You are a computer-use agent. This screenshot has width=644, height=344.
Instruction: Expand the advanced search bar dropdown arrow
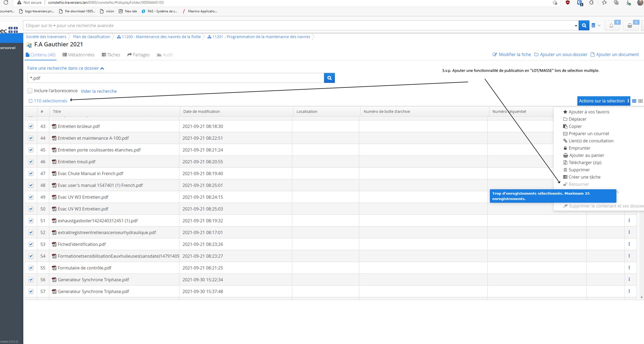coord(576,26)
